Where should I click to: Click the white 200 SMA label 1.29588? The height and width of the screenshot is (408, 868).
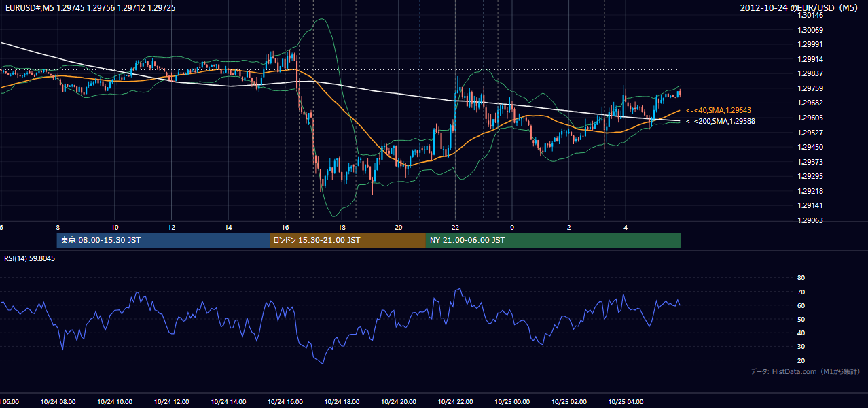(721, 121)
